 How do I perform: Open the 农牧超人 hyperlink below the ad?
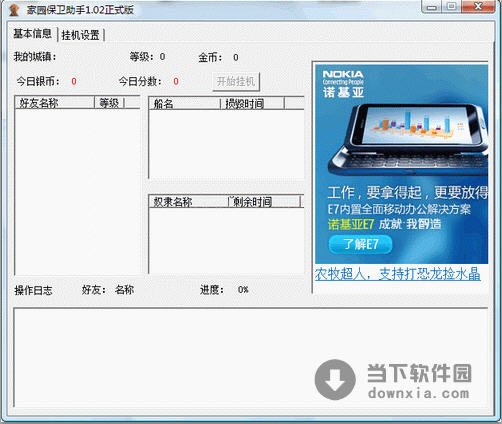pyautogui.click(x=397, y=274)
